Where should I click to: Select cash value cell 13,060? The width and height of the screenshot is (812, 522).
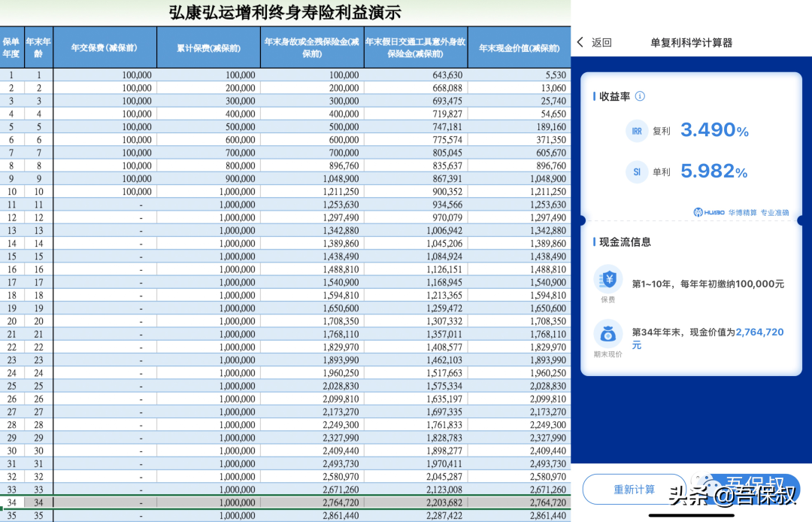pos(519,88)
